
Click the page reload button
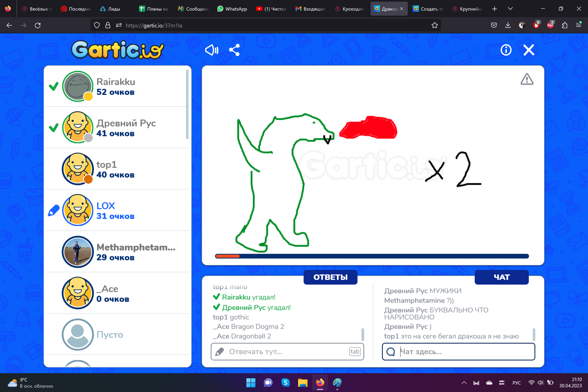pyautogui.click(x=38, y=25)
